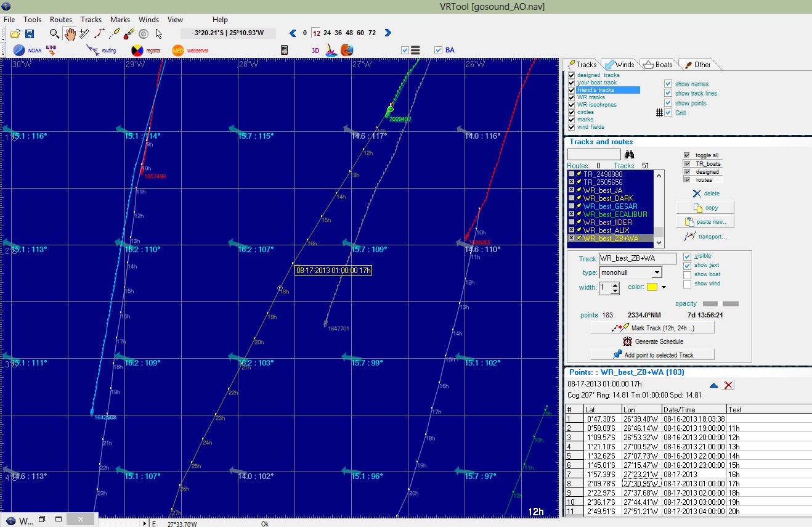Switch to the Boats tab
The height and width of the screenshot is (527, 812).
657,64
